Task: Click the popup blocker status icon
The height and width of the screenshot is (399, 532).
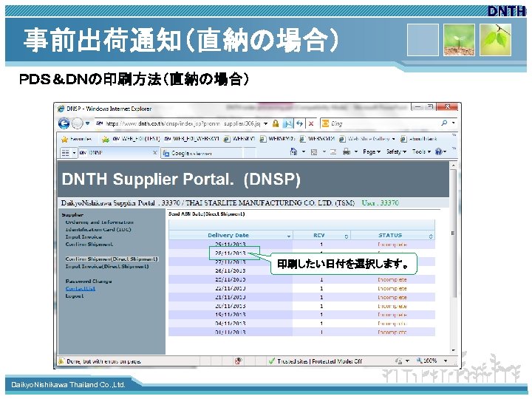Action: pos(239,361)
